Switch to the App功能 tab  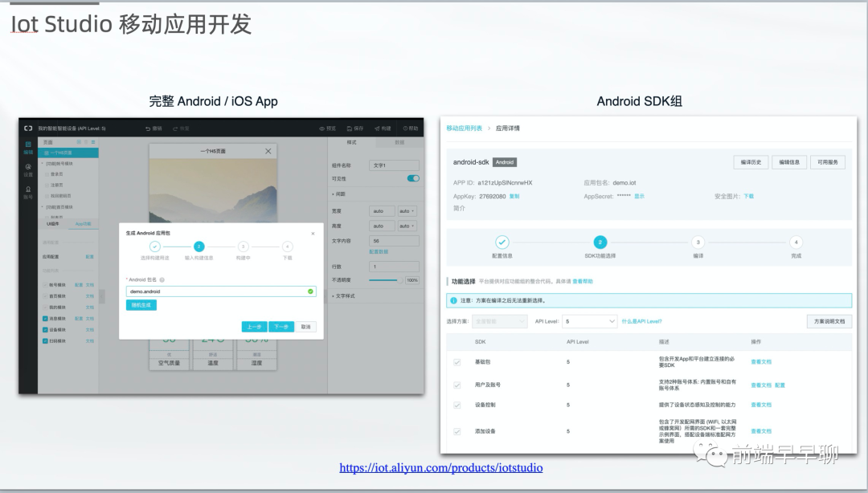83,224
